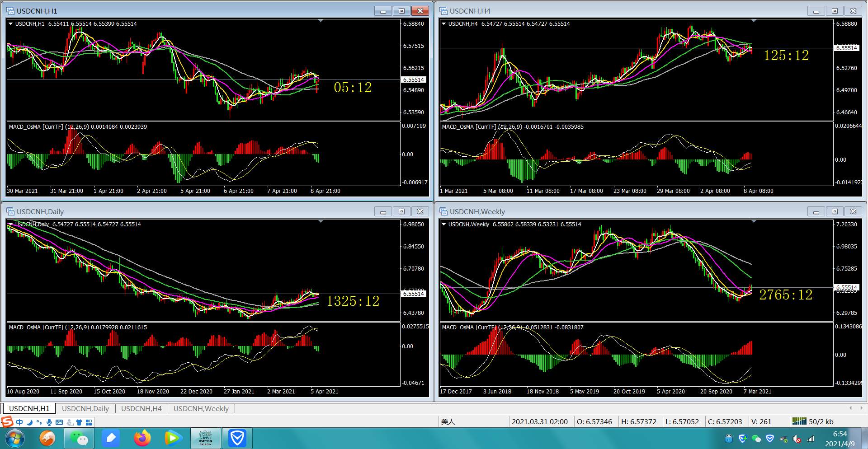Open the IME soft keyboard icon
This screenshot has height=449, width=868.
[x=59, y=422]
